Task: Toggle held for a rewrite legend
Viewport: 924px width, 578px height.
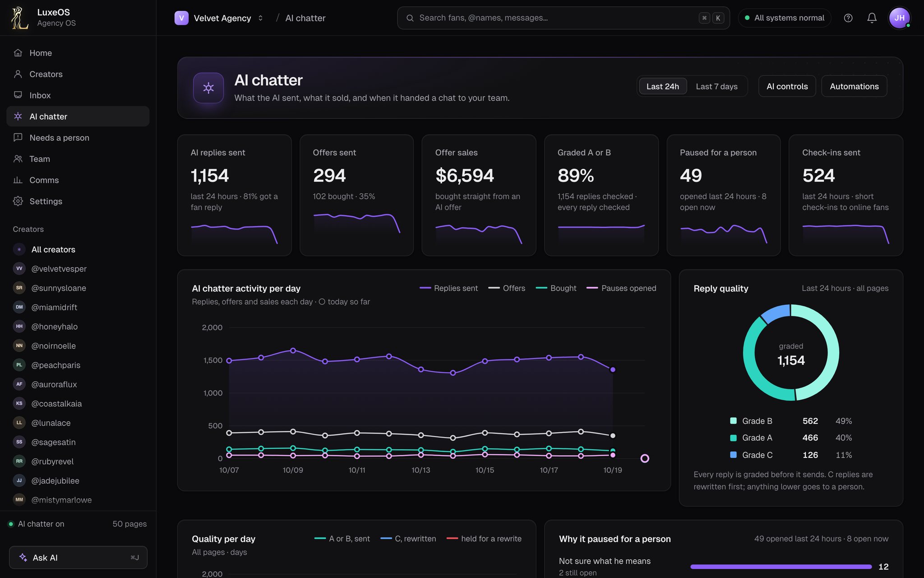Action: coord(484,539)
